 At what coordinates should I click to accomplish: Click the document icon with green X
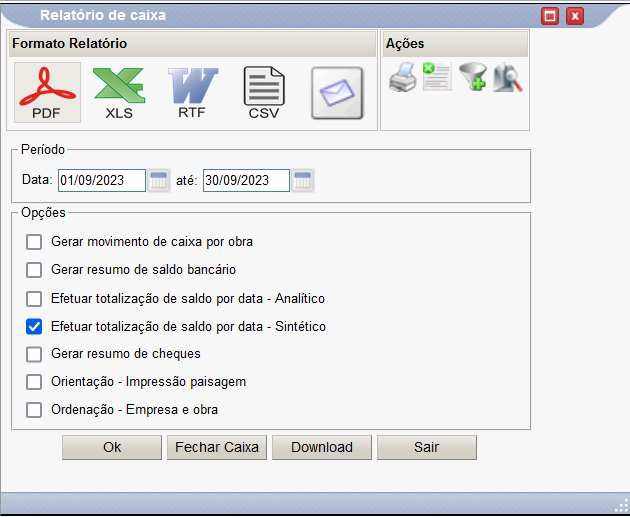click(437, 76)
